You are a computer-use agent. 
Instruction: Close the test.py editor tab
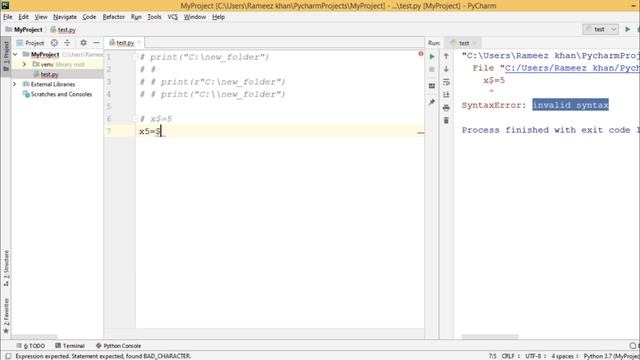(x=139, y=43)
